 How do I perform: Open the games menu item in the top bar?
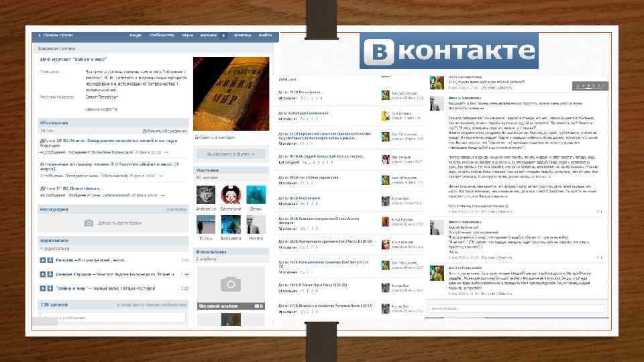[188, 36]
